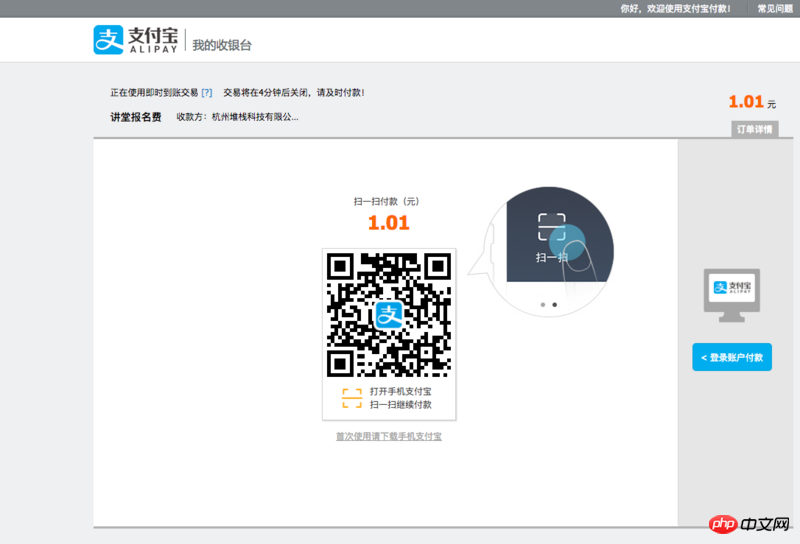Click the 收款方 payee name text
Image resolution: width=800 pixels, height=544 pixels.
[237, 117]
